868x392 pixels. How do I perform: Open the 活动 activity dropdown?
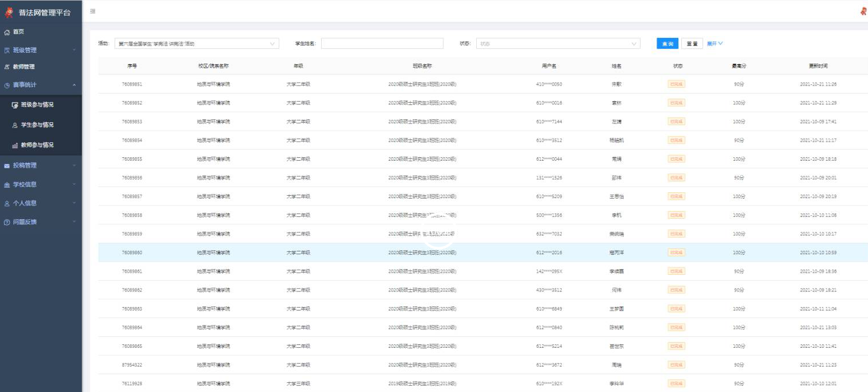point(196,44)
